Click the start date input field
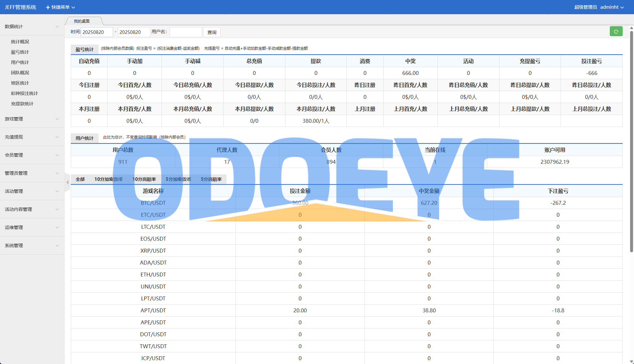Viewport: 634px width, 364px height. [x=97, y=32]
